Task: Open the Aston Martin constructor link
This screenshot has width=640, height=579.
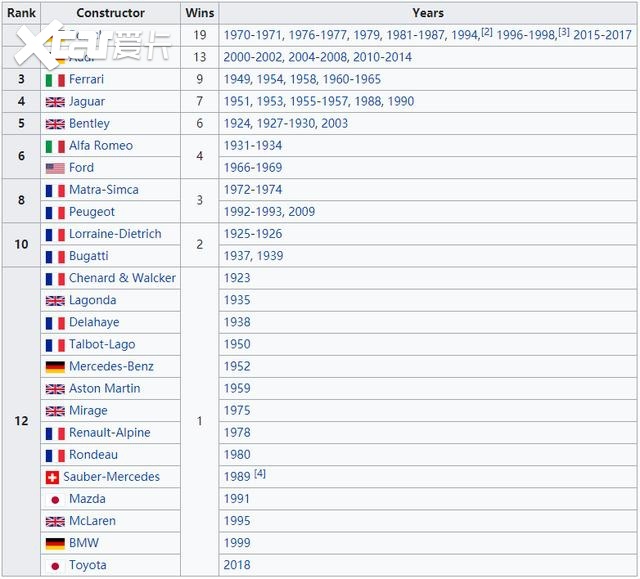Action: tap(104, 389)
